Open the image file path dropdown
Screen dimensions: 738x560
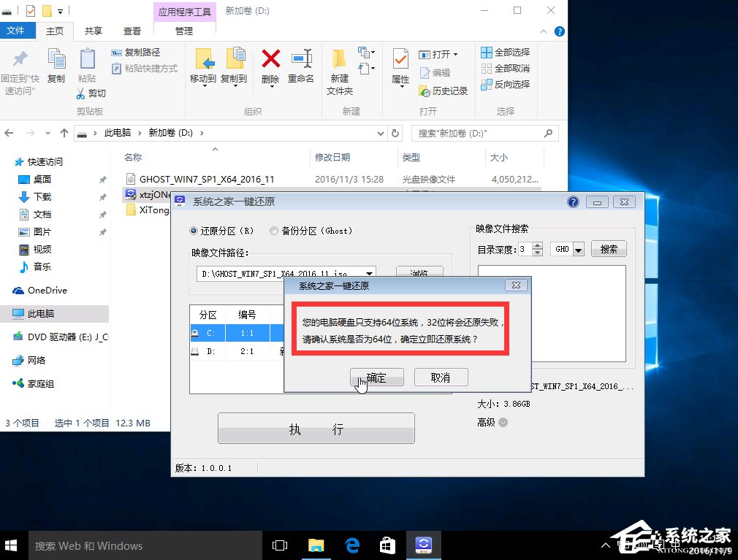coord(369,273)
